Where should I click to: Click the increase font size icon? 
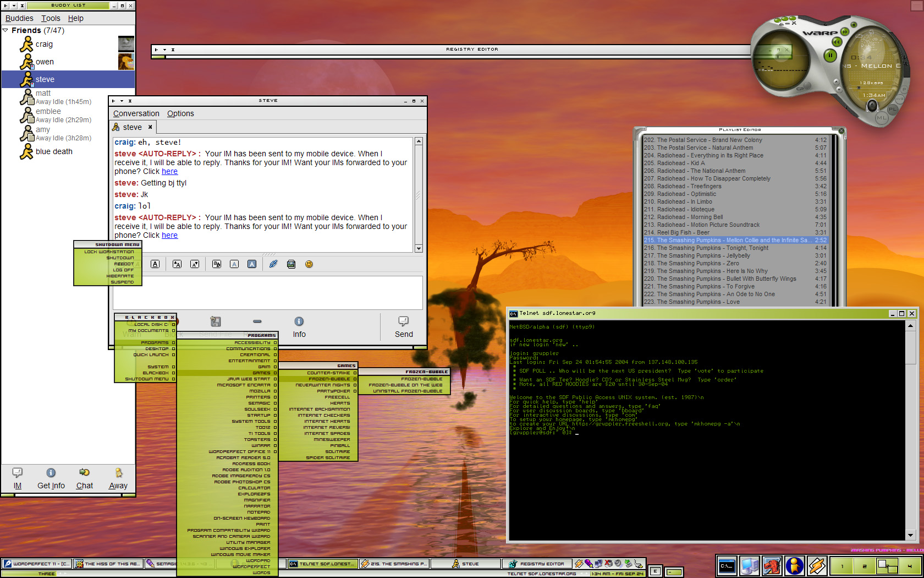coord(177,264)
